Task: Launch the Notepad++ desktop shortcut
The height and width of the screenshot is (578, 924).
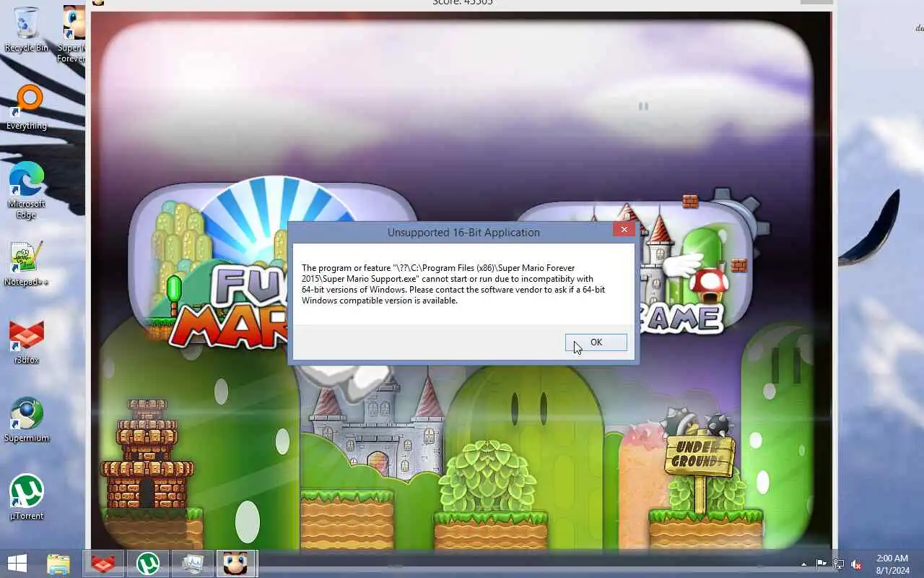Action: tap(27, 264)
